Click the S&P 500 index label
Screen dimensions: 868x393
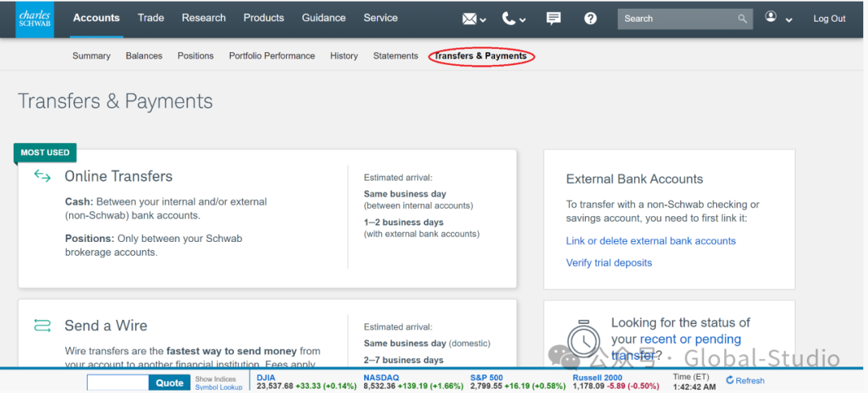coord(486,378)
